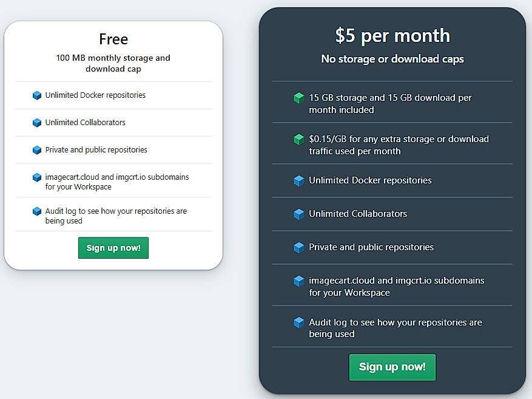Select the Docker repositories icon in the paid plan
The image size is (532, 399).
click(x=299, y=180)
